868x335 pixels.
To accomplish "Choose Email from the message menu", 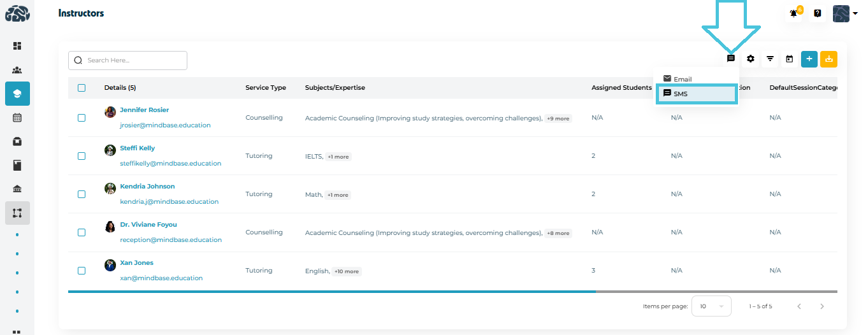I will click(x=683, y=79).
